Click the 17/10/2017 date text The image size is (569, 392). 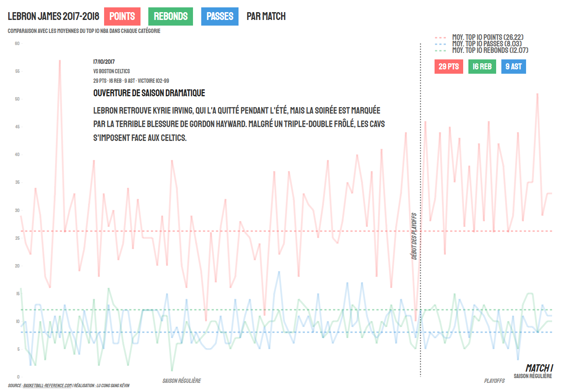click(x=104, y=62)
